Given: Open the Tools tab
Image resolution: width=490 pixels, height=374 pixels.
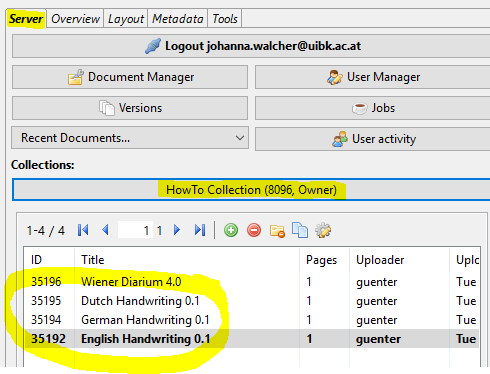Looking at the screenshot, I should tap(225, 19).
